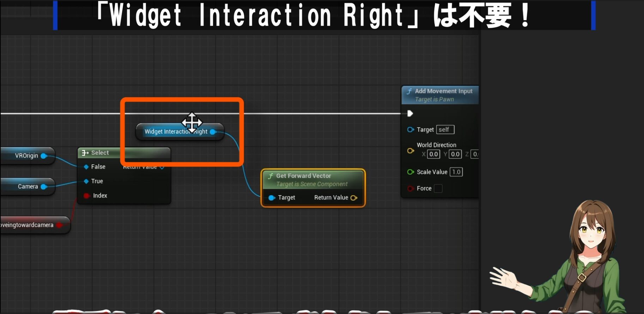Click the Scale Value 1.0 field
Image resolution: width=644 pixels, height=314 pixels.
(x=456, y=172)
